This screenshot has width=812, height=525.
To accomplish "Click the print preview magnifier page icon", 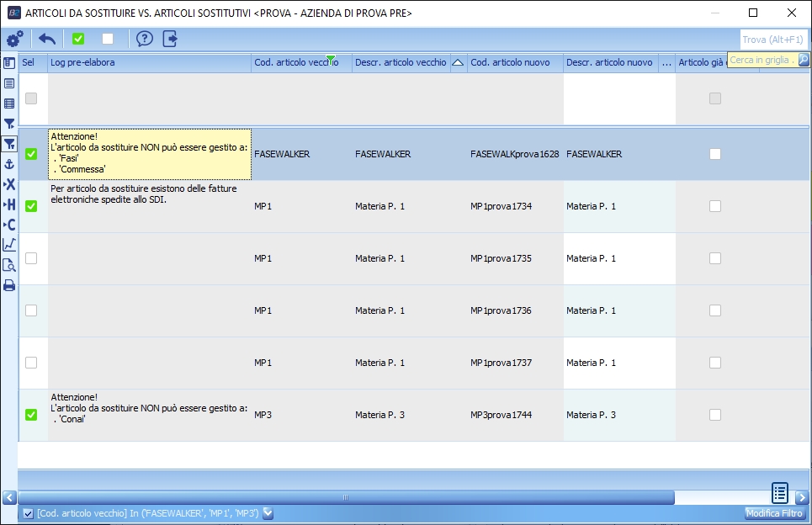I will click(9, 265).
